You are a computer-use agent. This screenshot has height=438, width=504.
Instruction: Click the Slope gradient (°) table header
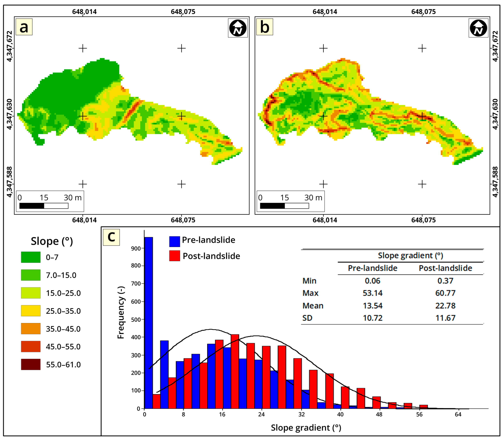(x=410, y=255)
